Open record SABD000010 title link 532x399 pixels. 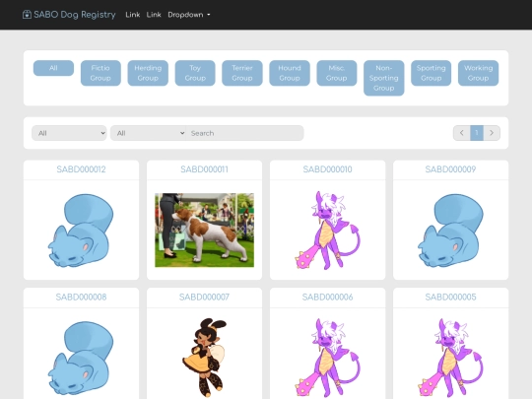click(327, 169)
